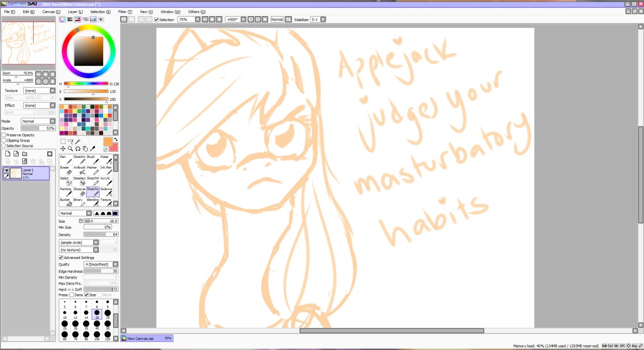
Task: Show the color wheel panel icon
Action: coord(62,20)
